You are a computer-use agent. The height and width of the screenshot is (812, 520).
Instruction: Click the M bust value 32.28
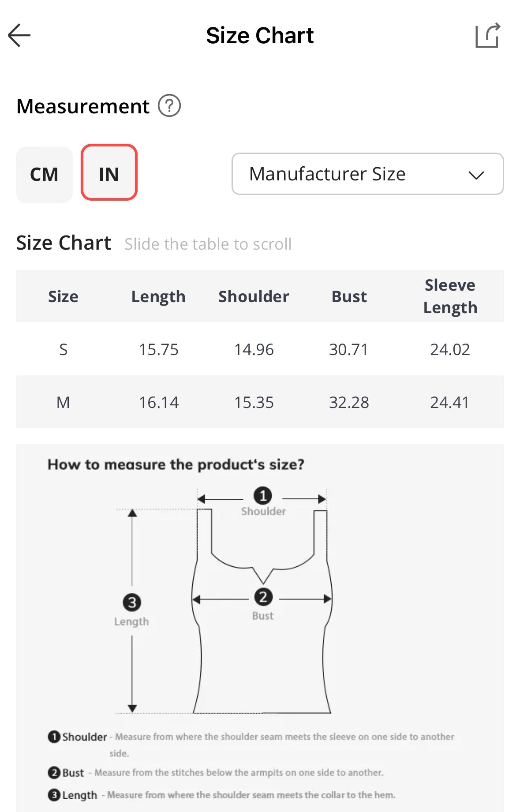pyautogui.click(x=349, y=402)
